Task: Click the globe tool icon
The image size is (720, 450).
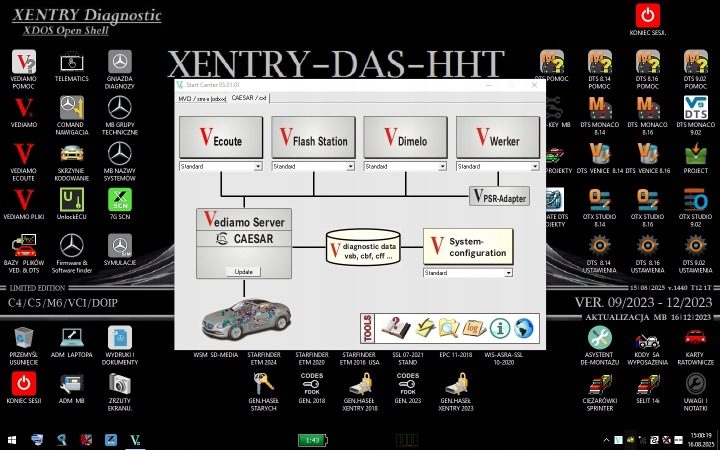Action: pos(524,328)
